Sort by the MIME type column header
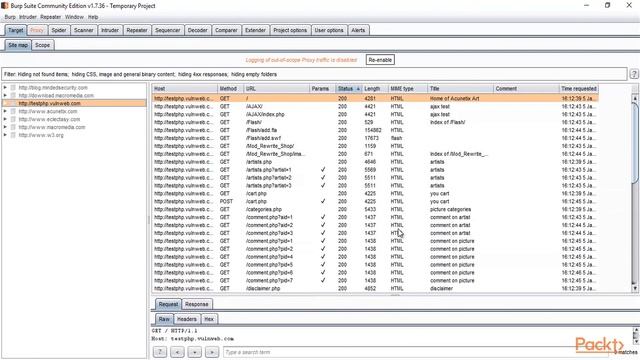 [407, 89]
